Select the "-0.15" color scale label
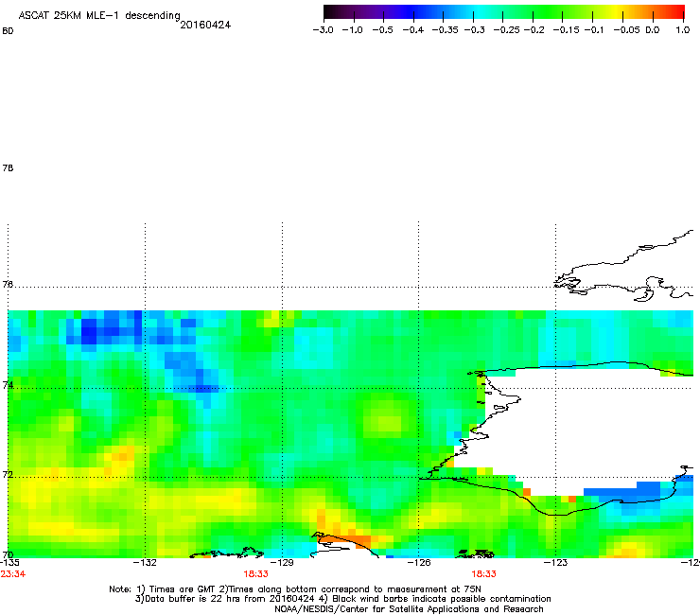700x615 pixels. coord(566,30)
